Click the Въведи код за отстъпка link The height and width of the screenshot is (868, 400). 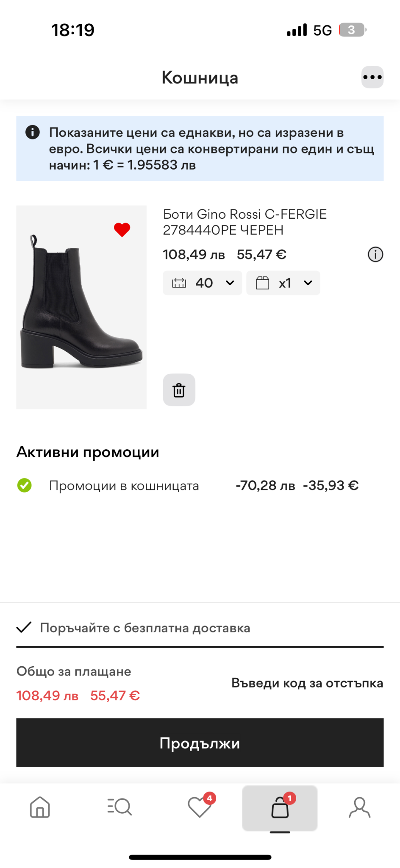pos(307,683)
